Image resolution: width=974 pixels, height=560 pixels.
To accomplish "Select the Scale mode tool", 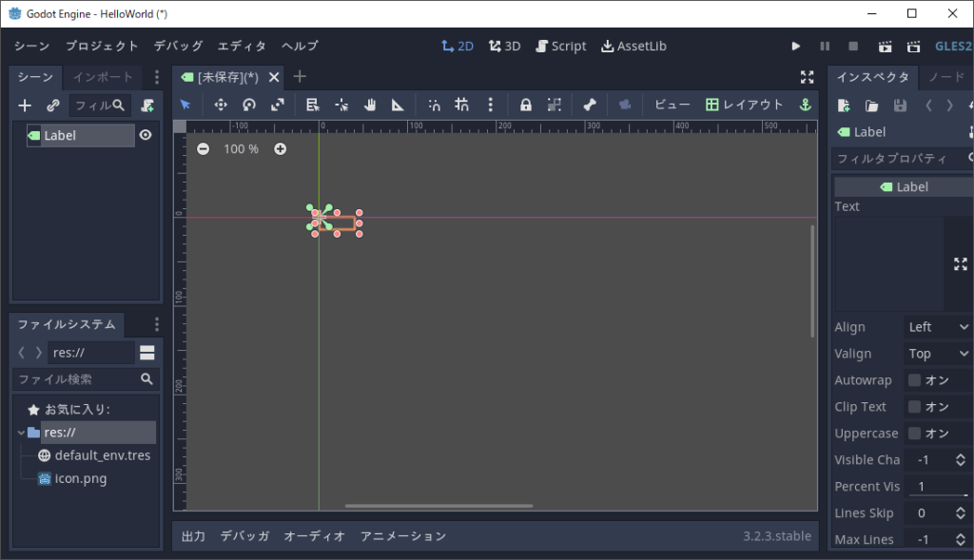I will [278, 105].
